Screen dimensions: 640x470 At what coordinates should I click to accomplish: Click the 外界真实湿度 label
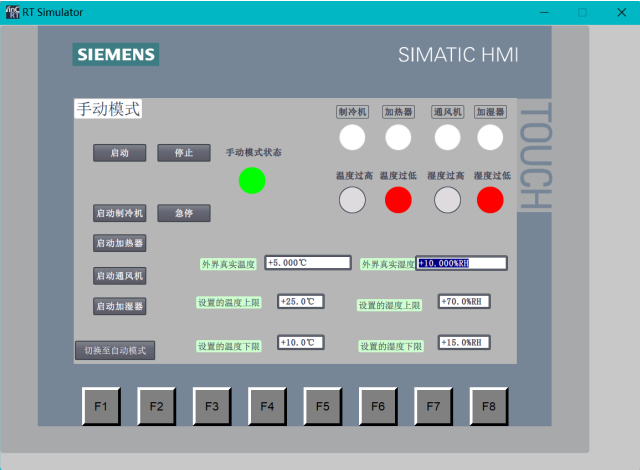coord(388,264)
